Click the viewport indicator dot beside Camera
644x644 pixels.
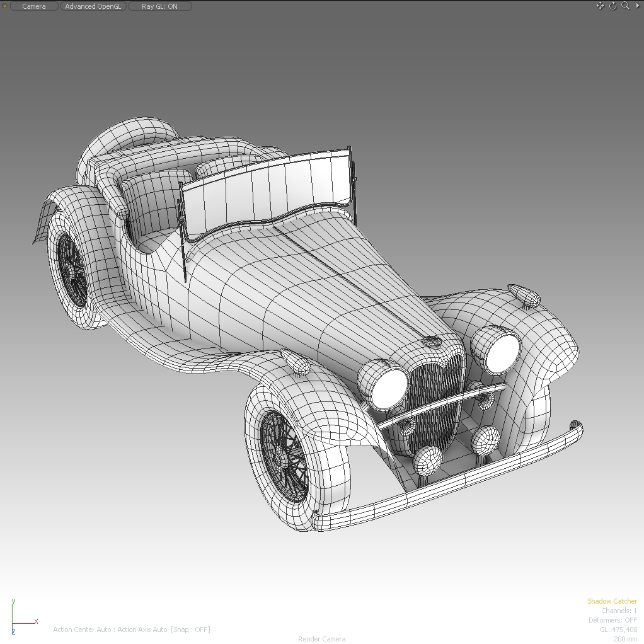pos(4,6)
